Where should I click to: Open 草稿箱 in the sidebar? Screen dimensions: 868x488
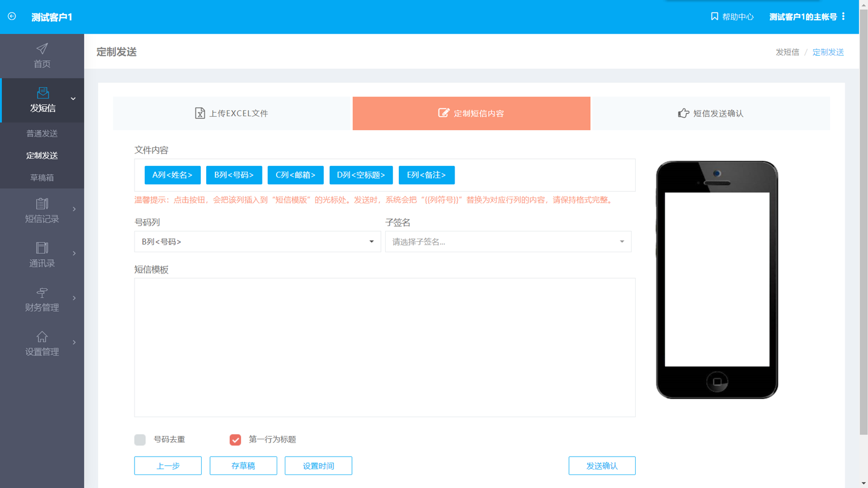42,178
